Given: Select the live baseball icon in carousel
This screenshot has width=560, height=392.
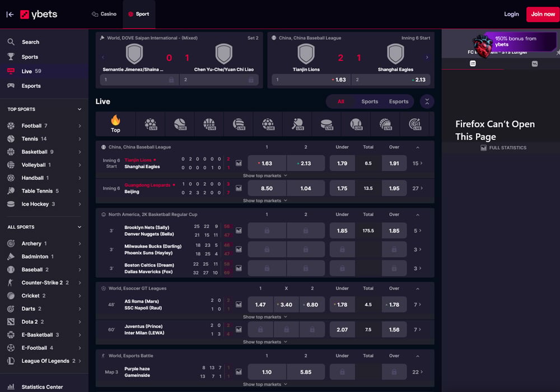Looking at the screenshot, I should [356, 124].
